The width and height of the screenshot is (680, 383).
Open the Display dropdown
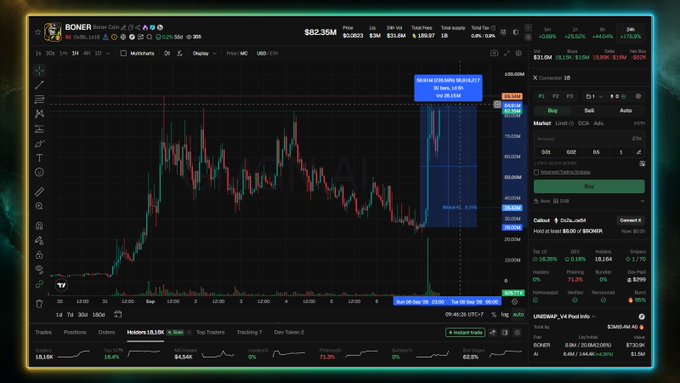[x=204, y=53]
